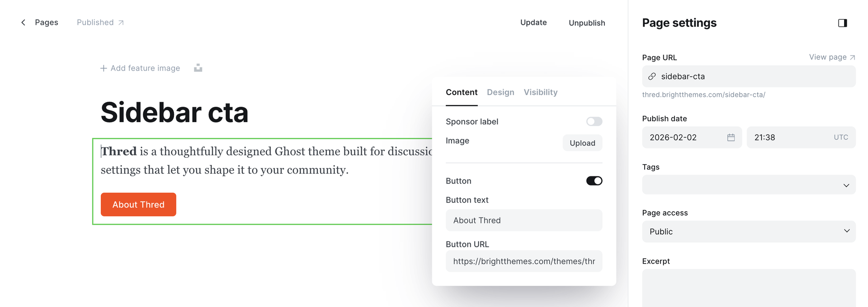Image resolution: width=868 pixels, height=307 pixels.
Task: Click the View page arrow icon
Action: tap(852, 57)
